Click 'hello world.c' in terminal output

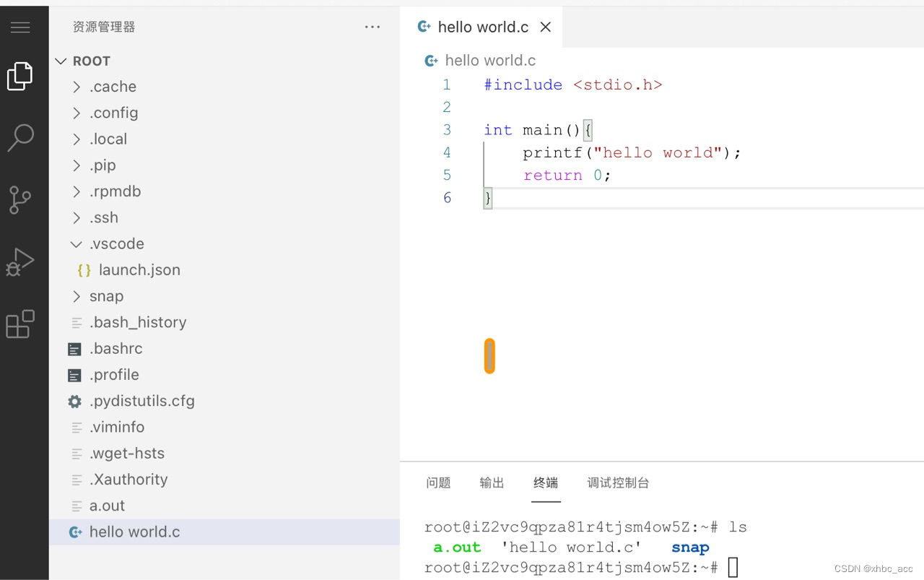571,547
